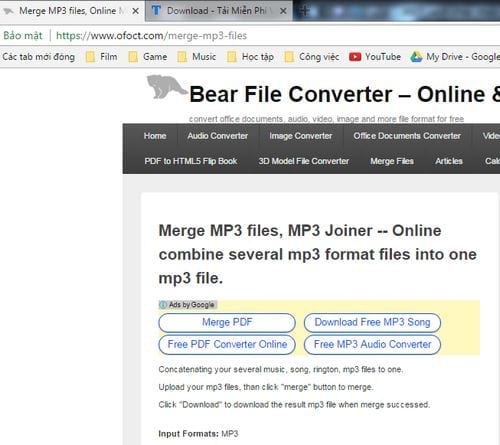Close the Download Tải Miễn Phí tab
Viewport: 500px width, 445px height.
283,11
